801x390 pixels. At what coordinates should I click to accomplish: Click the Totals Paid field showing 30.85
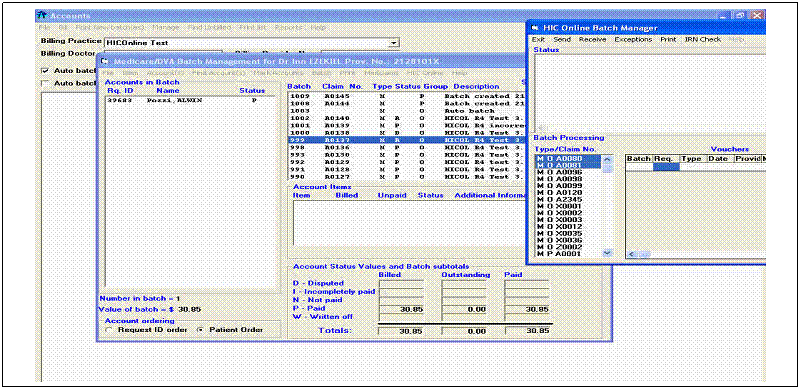pos(528,331)
